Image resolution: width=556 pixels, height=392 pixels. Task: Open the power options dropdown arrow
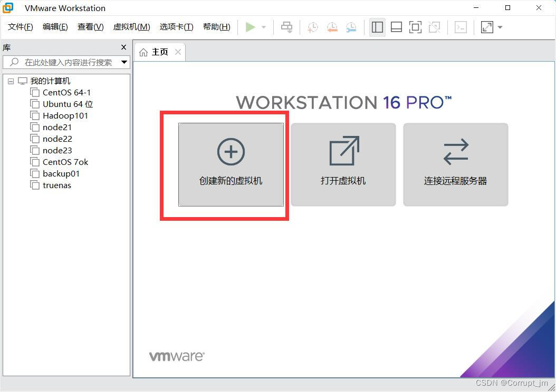pyautogui.click(x=263, y=27)
